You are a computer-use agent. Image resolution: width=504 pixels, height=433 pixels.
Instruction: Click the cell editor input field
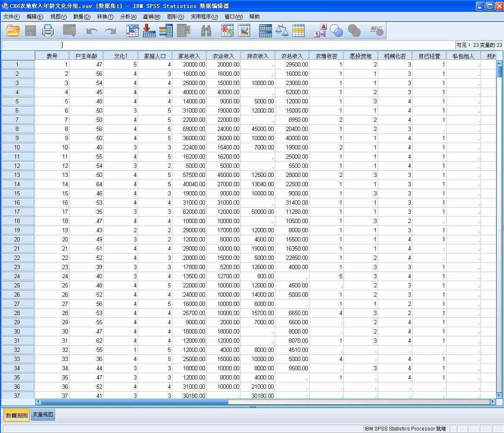tap(258, 45)
